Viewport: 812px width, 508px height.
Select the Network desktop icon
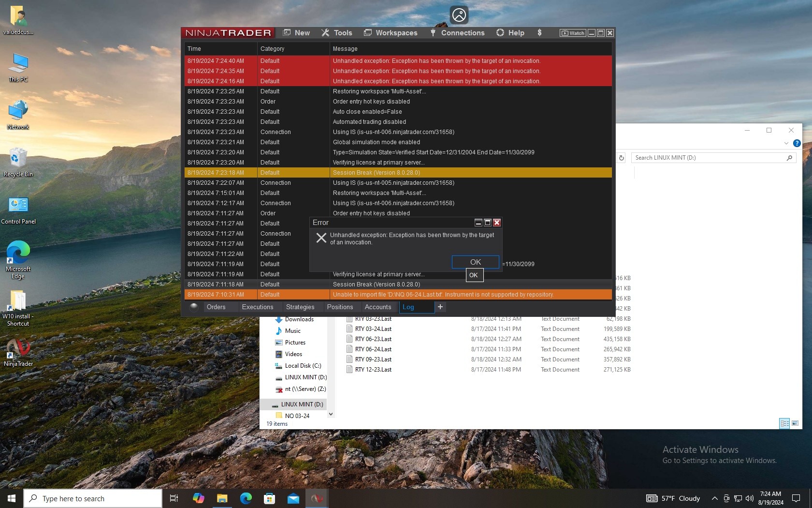click(18, 115)
